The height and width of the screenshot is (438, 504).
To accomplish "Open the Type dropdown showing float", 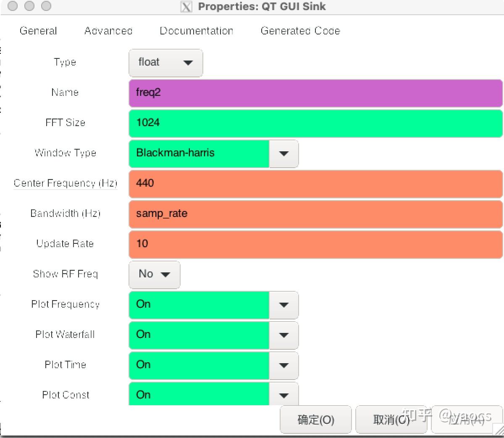I will 165,63.
